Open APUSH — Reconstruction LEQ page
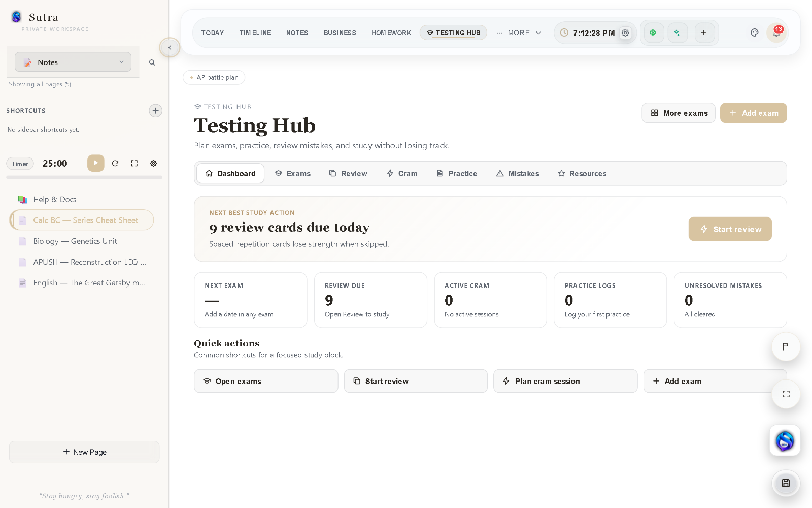Image resolution: width=812 pixels, height=508 pixels. [x=82, y=262]
